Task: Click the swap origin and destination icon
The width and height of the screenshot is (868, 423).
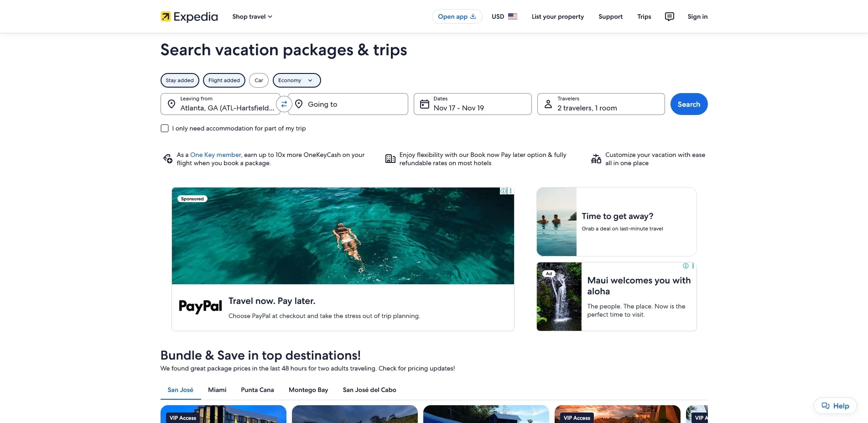Action: pyautogui.click(x=284, y=104)
